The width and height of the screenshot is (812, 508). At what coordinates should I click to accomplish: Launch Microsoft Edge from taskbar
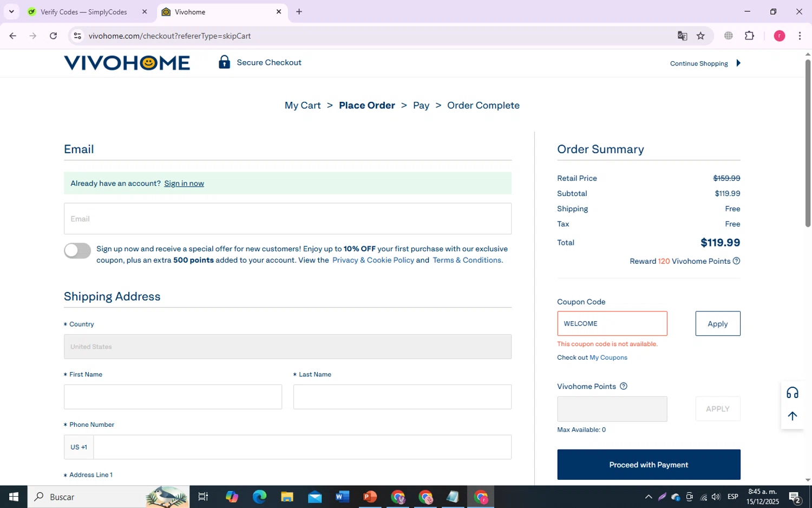(x=259, y=497)
